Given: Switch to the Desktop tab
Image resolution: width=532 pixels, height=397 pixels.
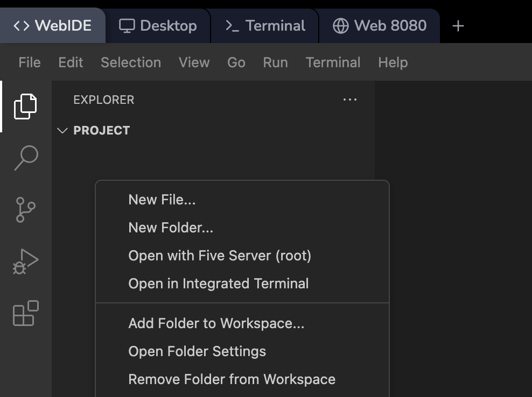Looking at the screenshot, I should click(x=158, y=26).
